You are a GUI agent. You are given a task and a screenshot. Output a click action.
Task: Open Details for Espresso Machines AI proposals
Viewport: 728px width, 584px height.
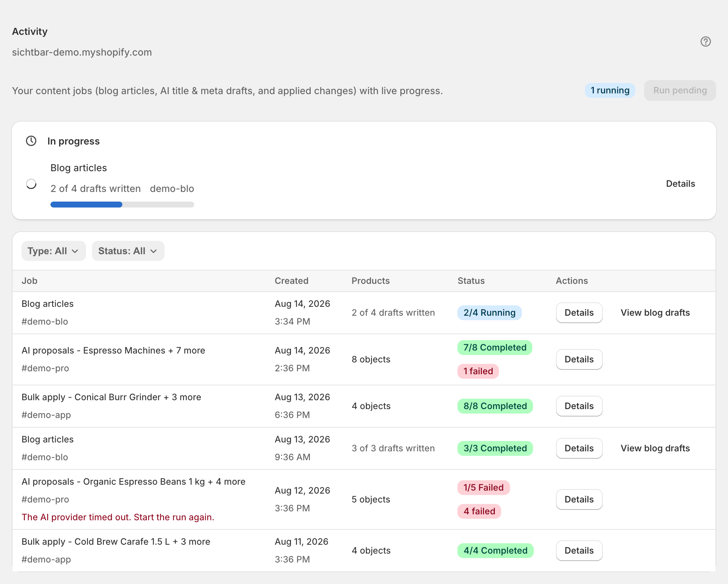click(579, 359)
